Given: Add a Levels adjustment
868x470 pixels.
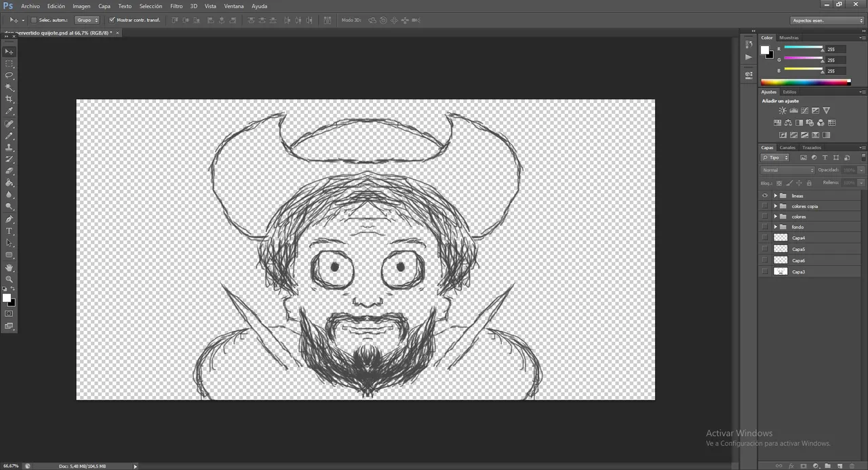Looking at the screenshot, I should click(793, 111).
